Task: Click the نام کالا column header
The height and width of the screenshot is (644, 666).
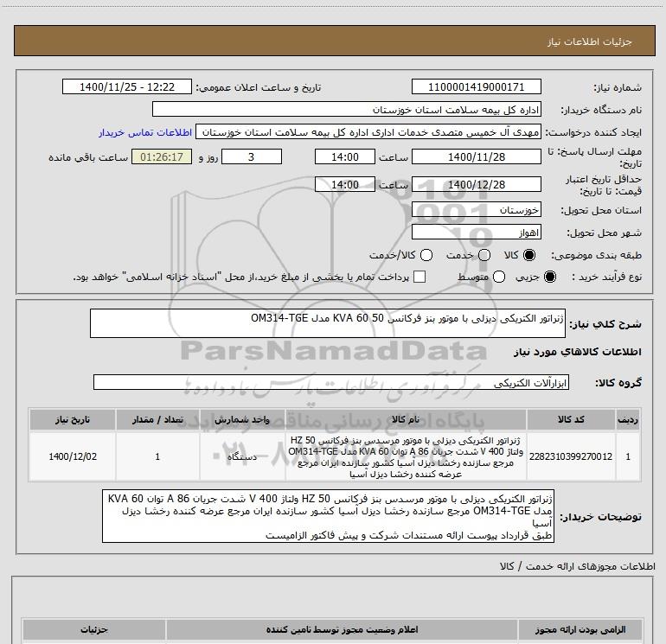Action: point(406,419)
